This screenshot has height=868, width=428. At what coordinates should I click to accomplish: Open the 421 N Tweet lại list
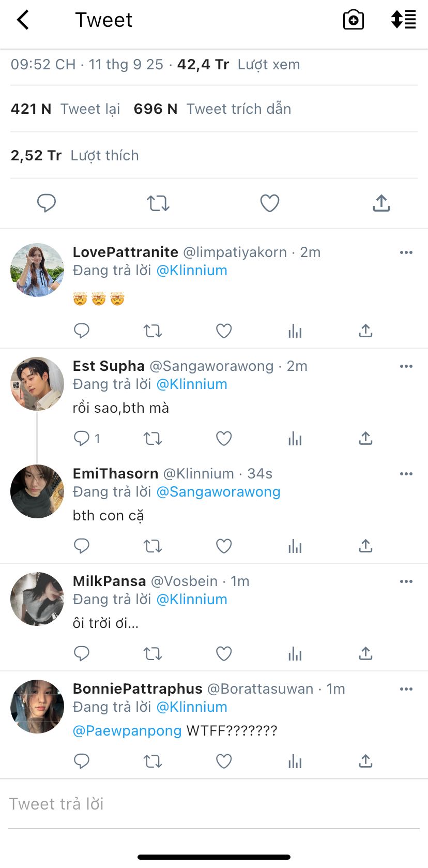66,109
